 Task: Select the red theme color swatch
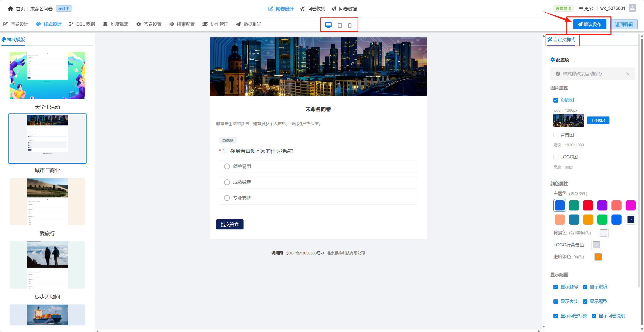click(x=588, y=205)
